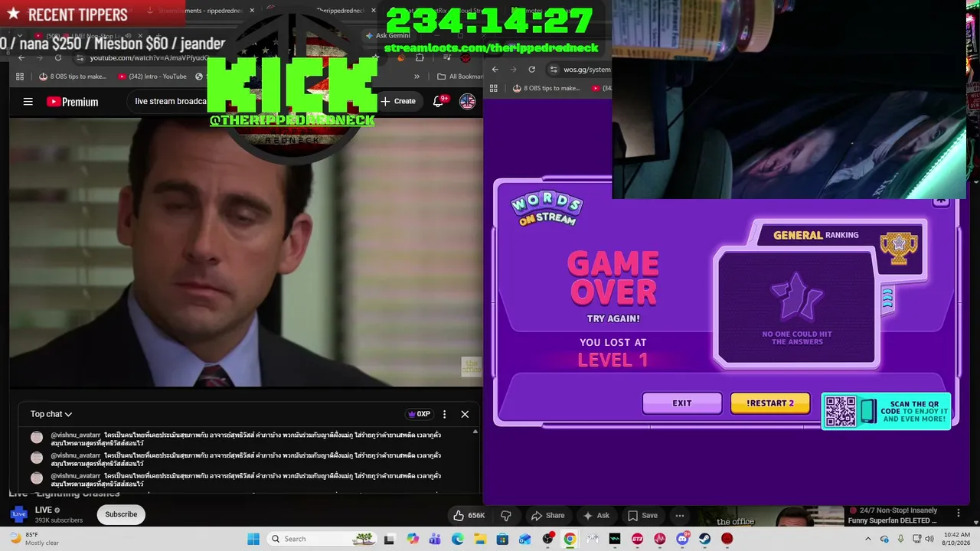Click the Windows taskbar Search box

pos(324,539)
